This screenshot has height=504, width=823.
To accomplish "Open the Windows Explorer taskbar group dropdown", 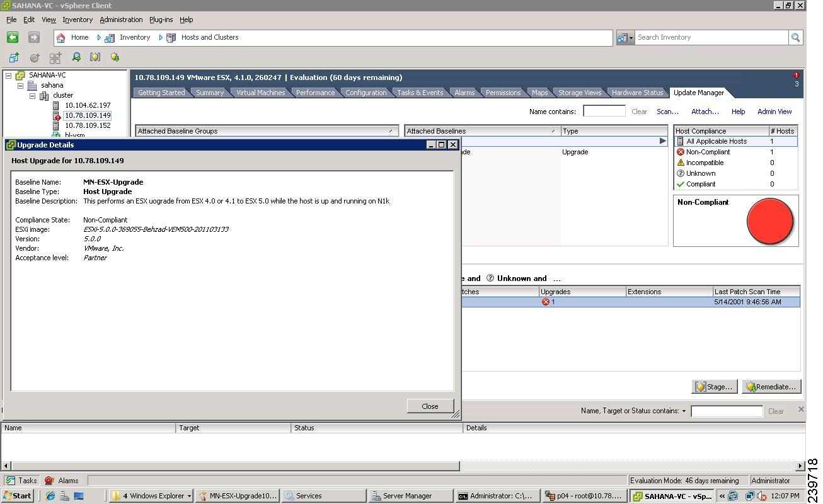I will [x=189, y=496].
